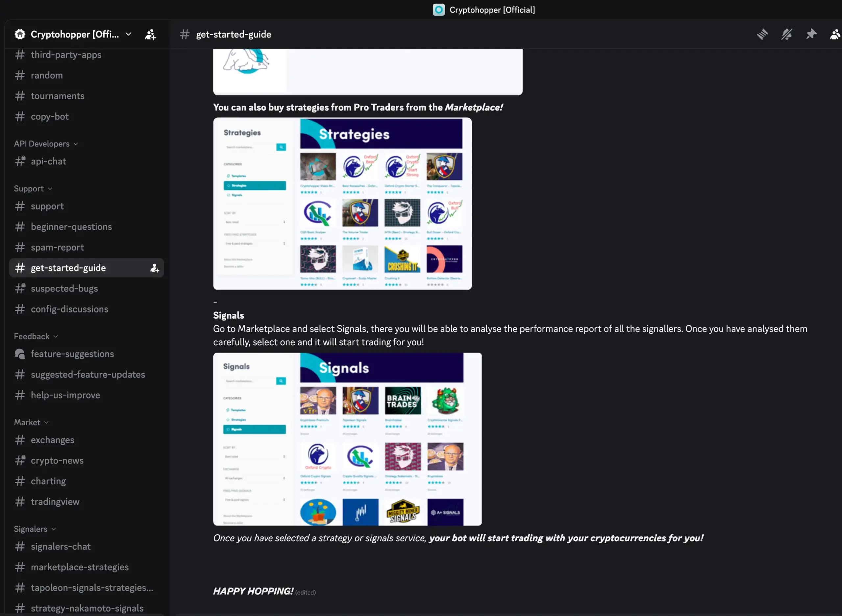Toggle the Market category collapse
Image resolution: width=842 pixels, height=616 pixels.
(31, 423)
